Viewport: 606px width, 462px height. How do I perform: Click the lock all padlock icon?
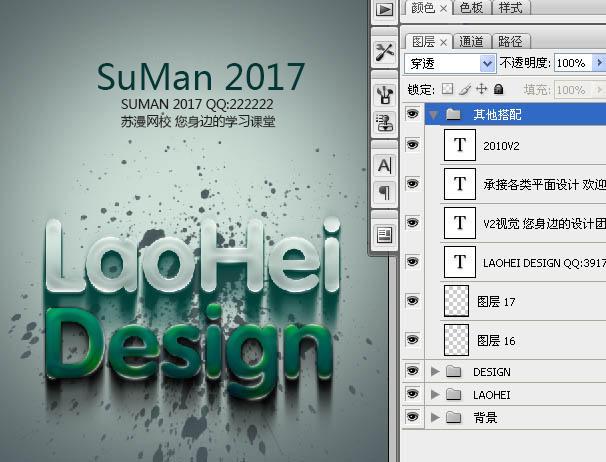pyautogui.click(x=498, y=90)
